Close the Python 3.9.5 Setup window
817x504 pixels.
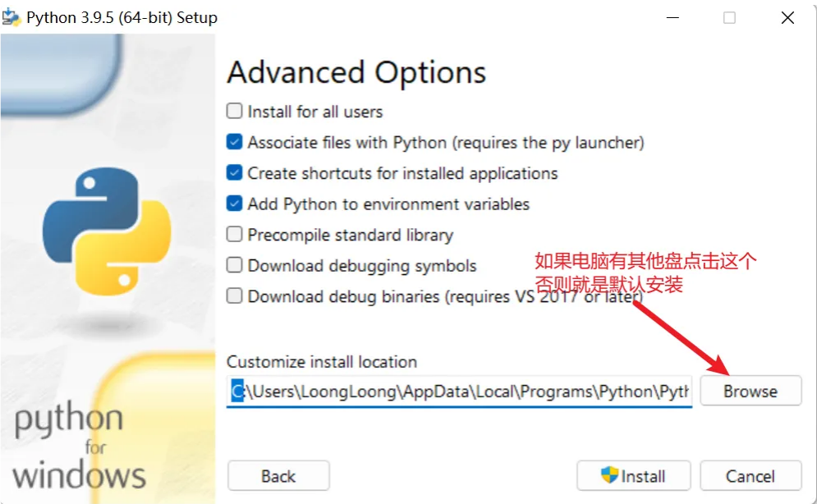787,18
